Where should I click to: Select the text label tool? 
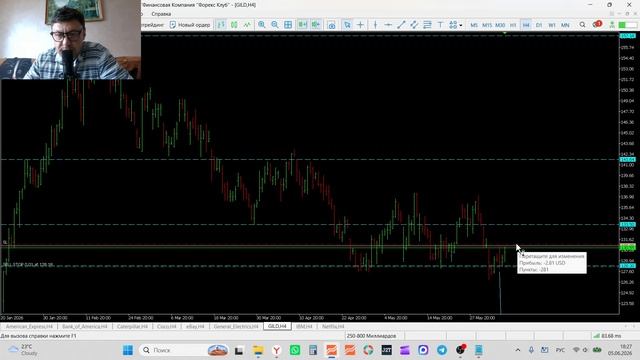pos(440,25)
